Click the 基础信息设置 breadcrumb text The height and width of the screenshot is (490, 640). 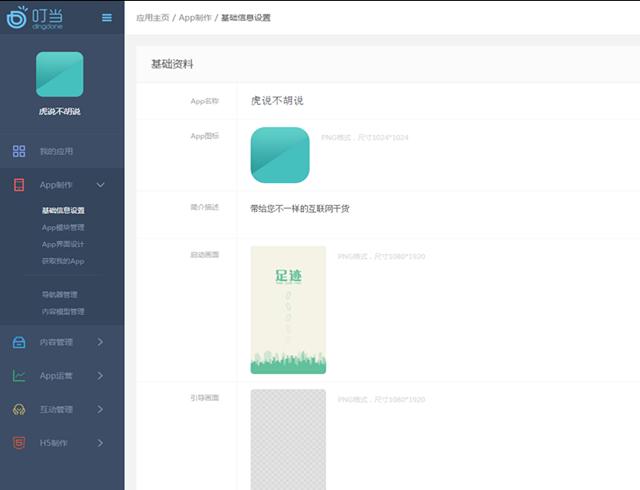(x=246, y=18)
